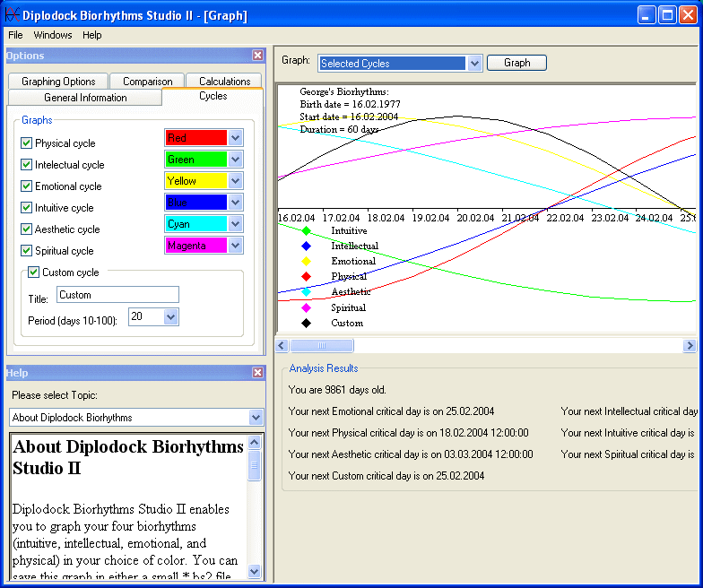Switch to the Calculations tab
This screenshot has width=703, height=588.
[224, 81]
